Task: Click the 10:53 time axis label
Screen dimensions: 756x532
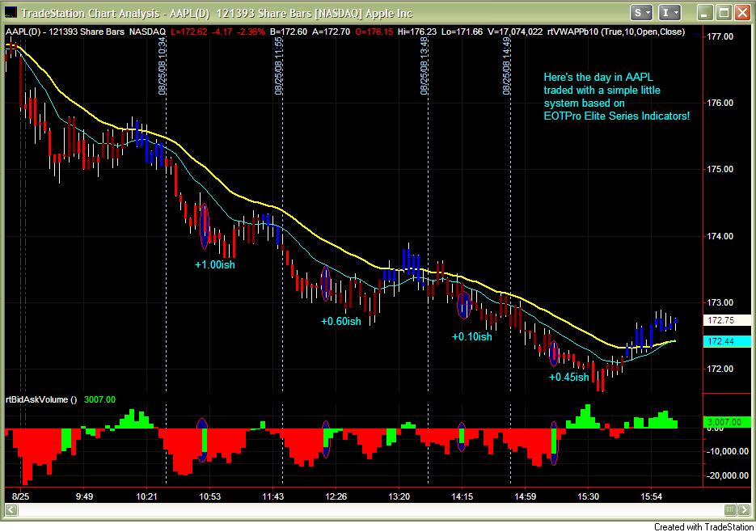Action: click(x=209, y=496)
